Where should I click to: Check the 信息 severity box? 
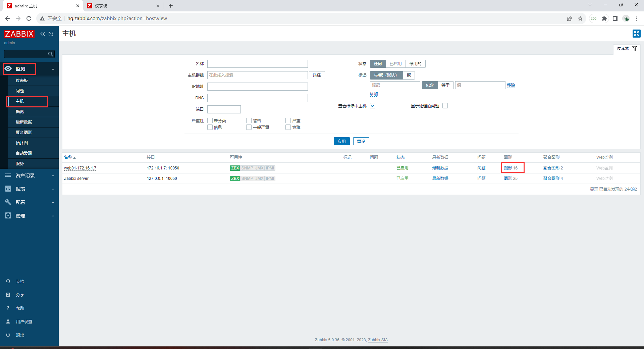click(210, 127)
